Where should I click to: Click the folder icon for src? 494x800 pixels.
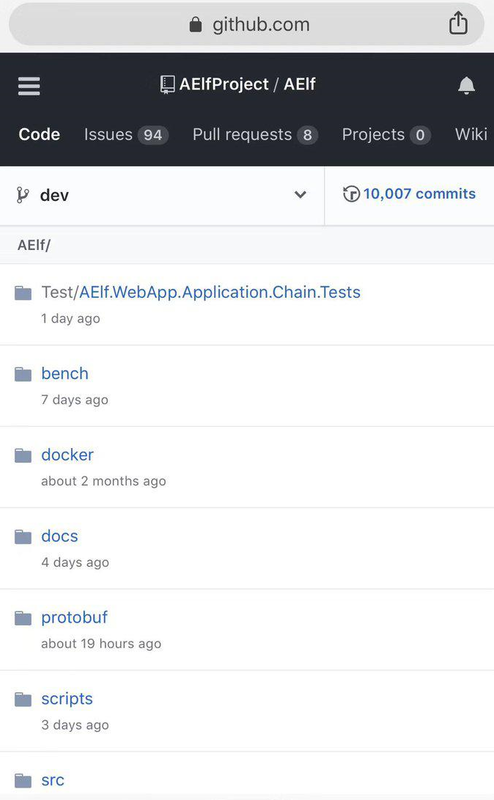(x=23, y=780)
